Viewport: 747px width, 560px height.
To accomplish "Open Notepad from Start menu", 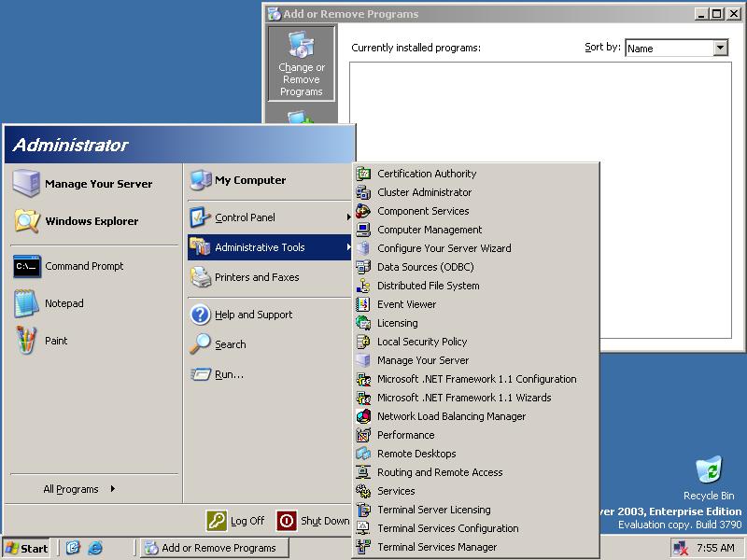I will [94, 303].
